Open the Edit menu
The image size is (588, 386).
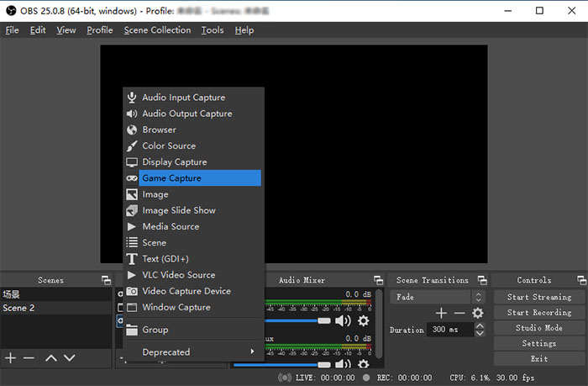coord(38,30)
